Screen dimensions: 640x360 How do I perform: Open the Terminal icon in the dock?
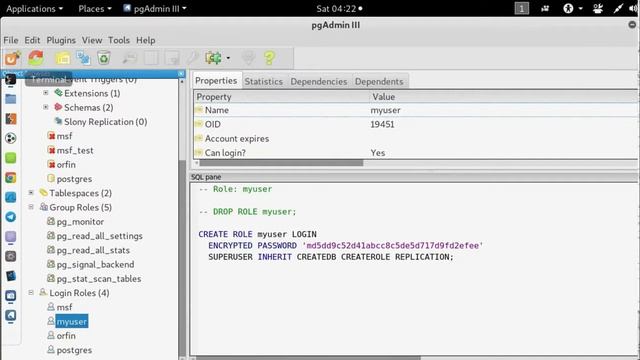click(x=11, y=80)
